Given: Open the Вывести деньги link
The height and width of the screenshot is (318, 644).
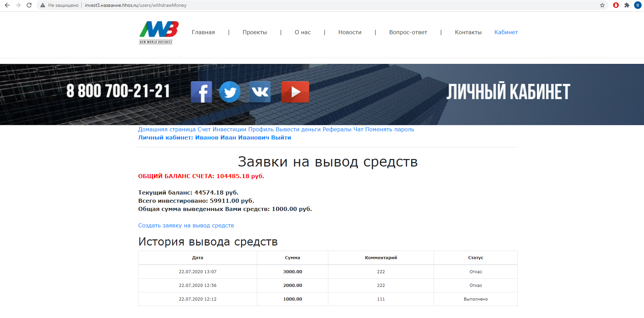Looking at the screenshot, I should [298, 130].
